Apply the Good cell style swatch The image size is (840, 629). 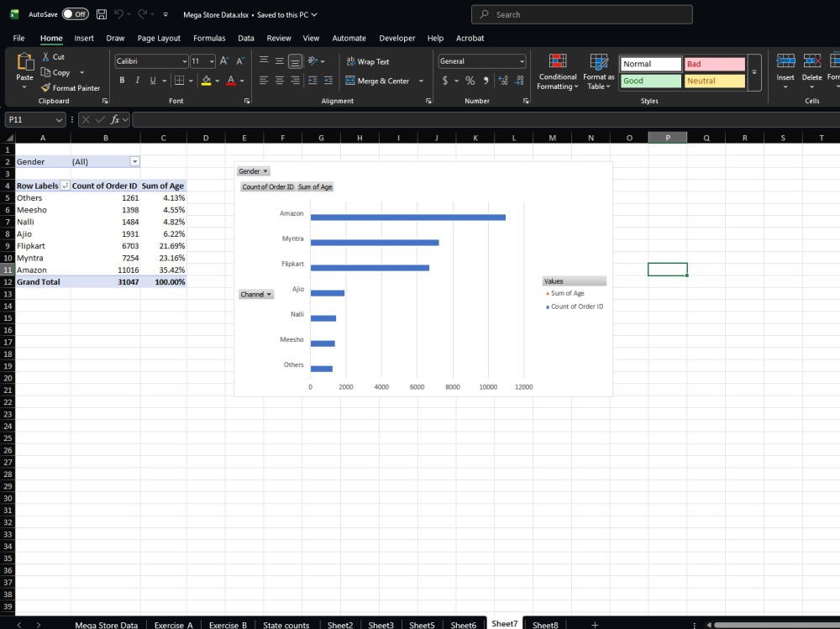[651, 81]
